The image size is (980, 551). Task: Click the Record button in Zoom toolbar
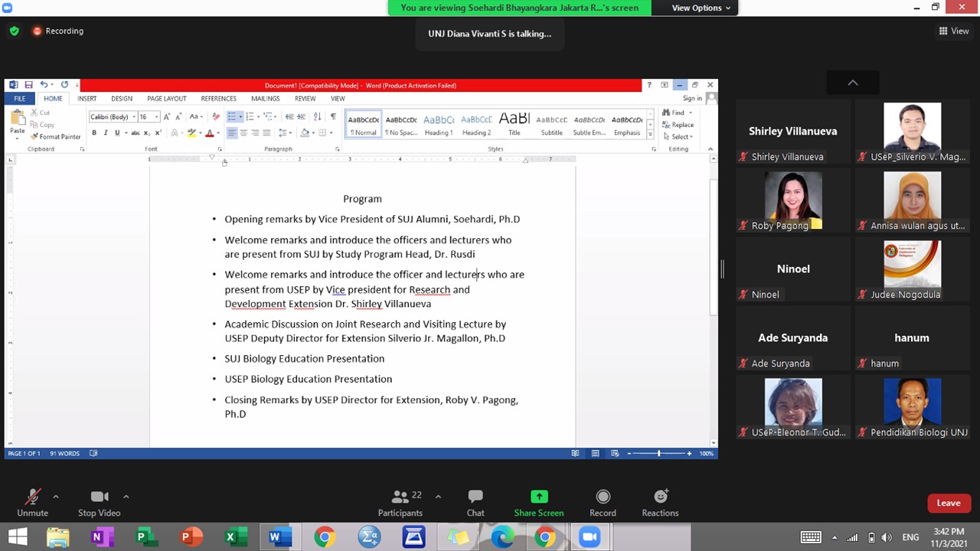click(x=603, y=503)
